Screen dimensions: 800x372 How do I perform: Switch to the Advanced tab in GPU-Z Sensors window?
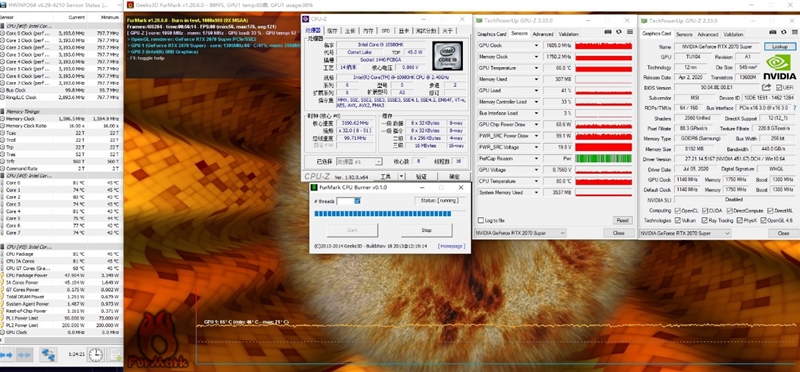543,34
